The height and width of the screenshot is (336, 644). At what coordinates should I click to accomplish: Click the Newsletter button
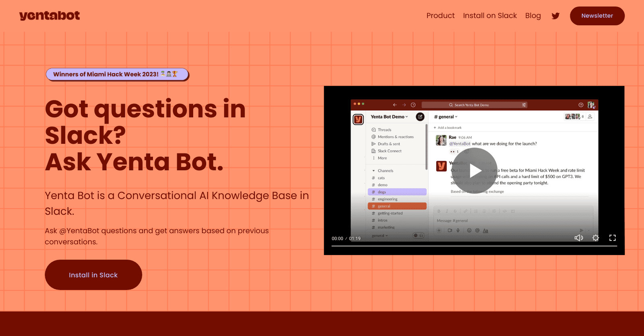[597, 16]
